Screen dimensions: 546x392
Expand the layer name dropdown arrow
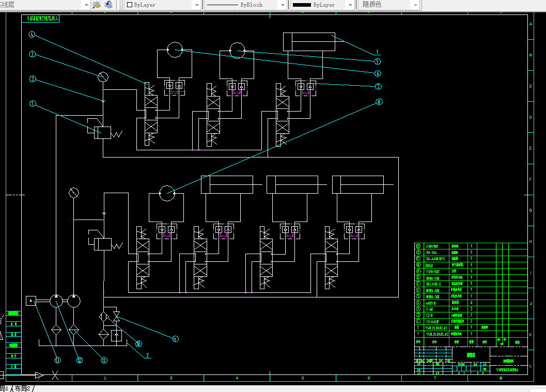(x=86, y=5)
